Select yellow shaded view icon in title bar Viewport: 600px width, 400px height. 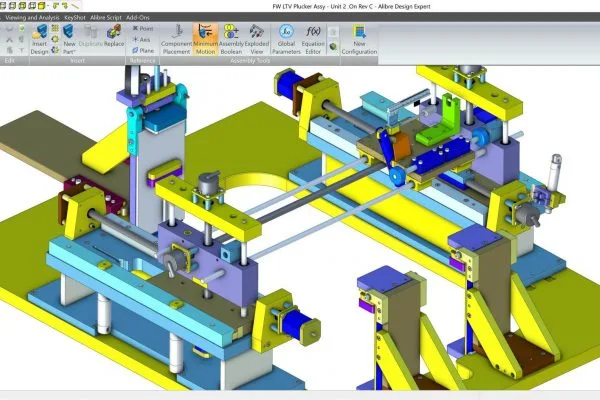pyautogui.click(x=41, y=5)
